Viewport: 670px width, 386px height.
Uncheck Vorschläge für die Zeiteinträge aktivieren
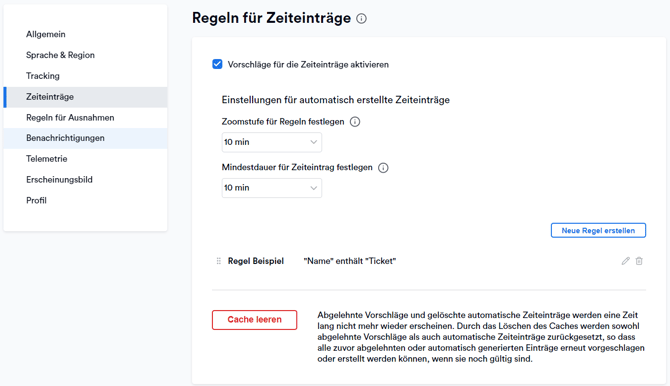217,64
